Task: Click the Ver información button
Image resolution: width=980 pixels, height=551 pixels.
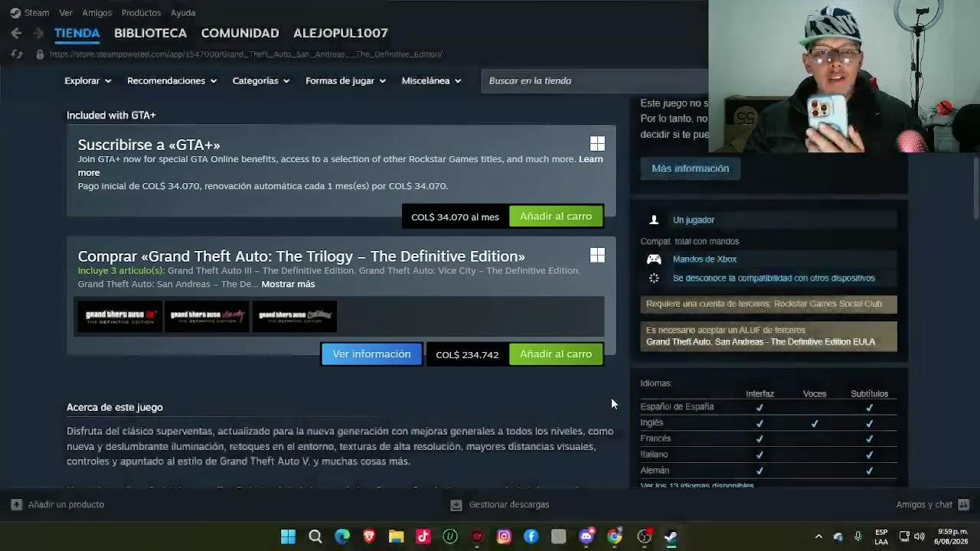Action: [371, 354]
